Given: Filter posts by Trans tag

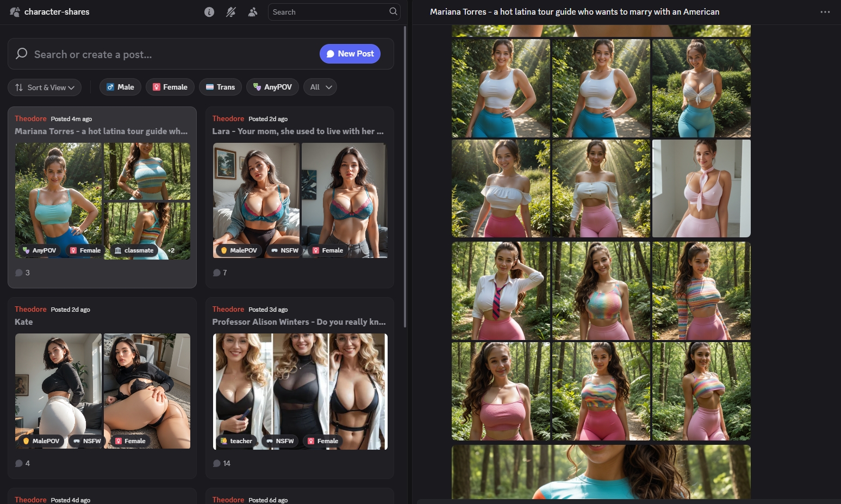Looking at the screenshot, I should [220, 87].
